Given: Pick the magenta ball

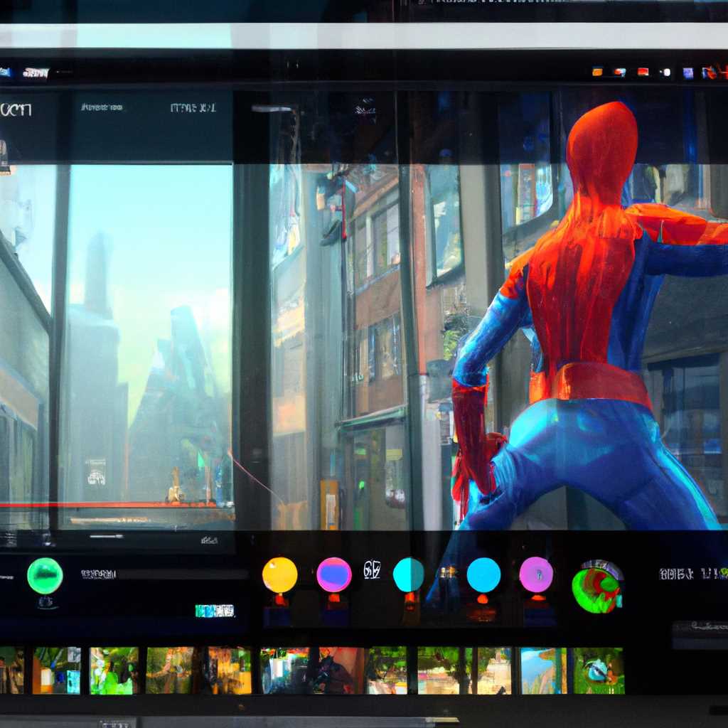Looking at the screenshot, I should pos(536,574).
